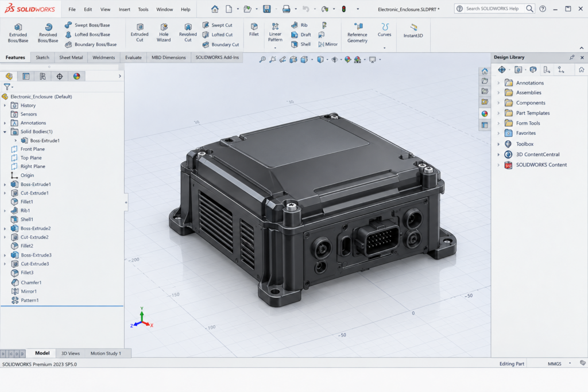Click the Swept Boss/Base tool
The height and width of the screenshot is (392, 588).
tap(87, 25)
